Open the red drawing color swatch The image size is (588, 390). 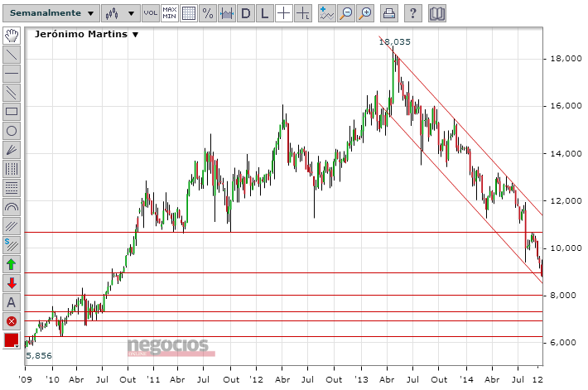(x=12, y=340)
